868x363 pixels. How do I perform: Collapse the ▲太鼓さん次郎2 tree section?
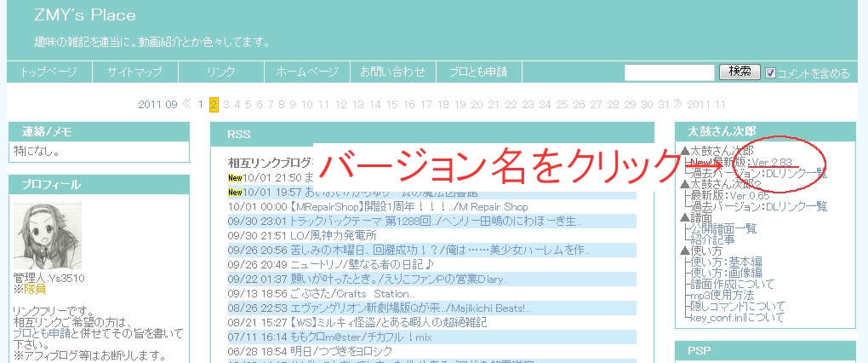click(720, 185)
